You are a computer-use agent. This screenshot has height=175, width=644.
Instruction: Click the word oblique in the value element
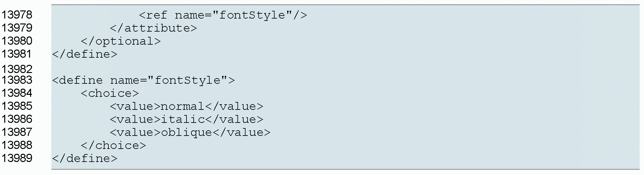click(186, 133)
